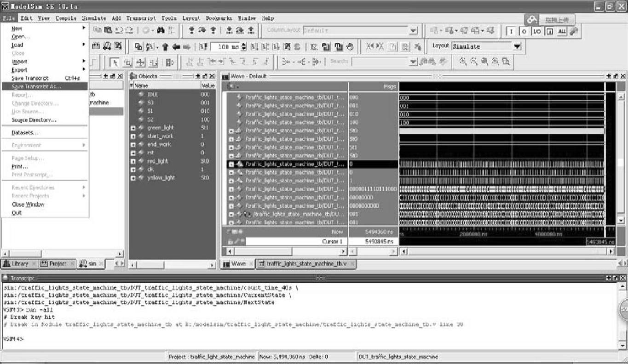Choose 'Open...' in the File menu

(x=20, y=37)
